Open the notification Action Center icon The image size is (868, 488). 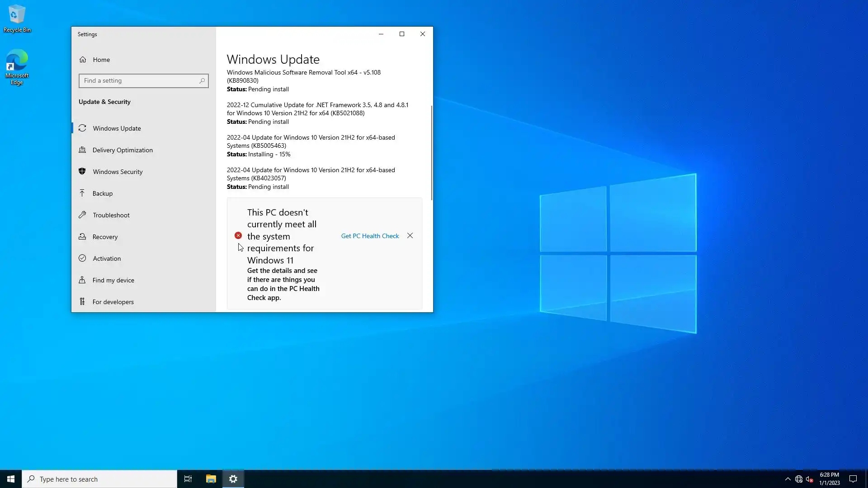pos(853,479)
